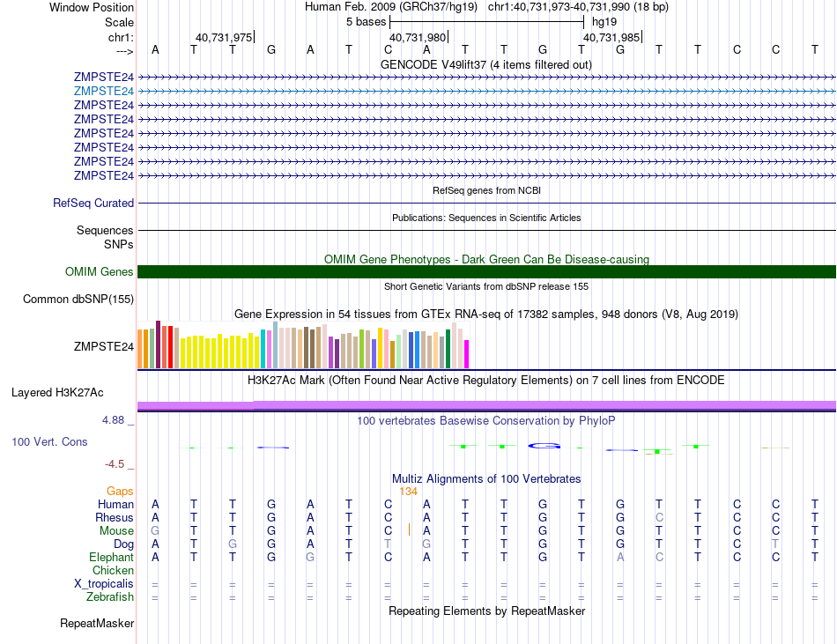The image size is (837, 644).
Task: Click the Sequences track label
Action: click(x=105, y=230)
